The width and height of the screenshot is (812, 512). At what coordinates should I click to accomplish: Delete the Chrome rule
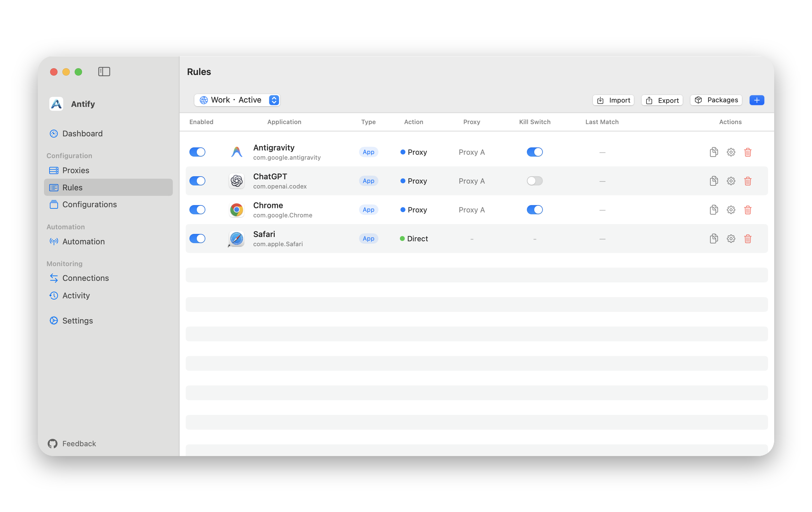pyautogui.click(x=748, y=210)
